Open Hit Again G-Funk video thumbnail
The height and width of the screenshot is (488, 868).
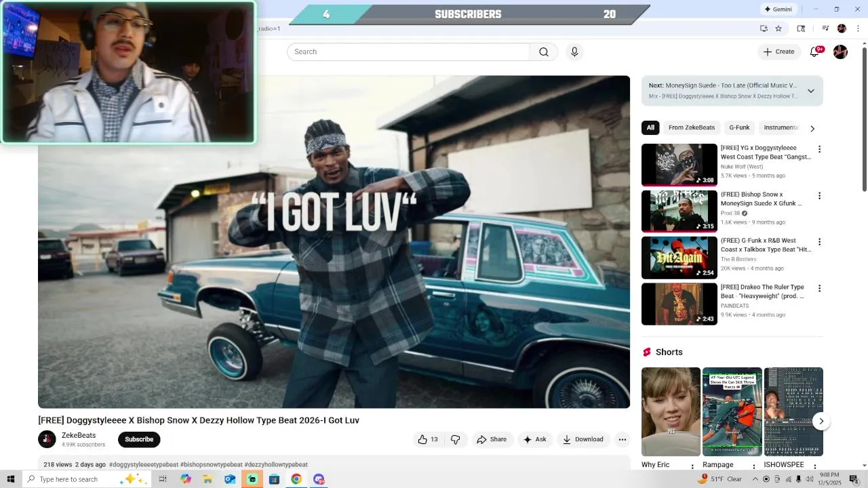tap(679, 258)
